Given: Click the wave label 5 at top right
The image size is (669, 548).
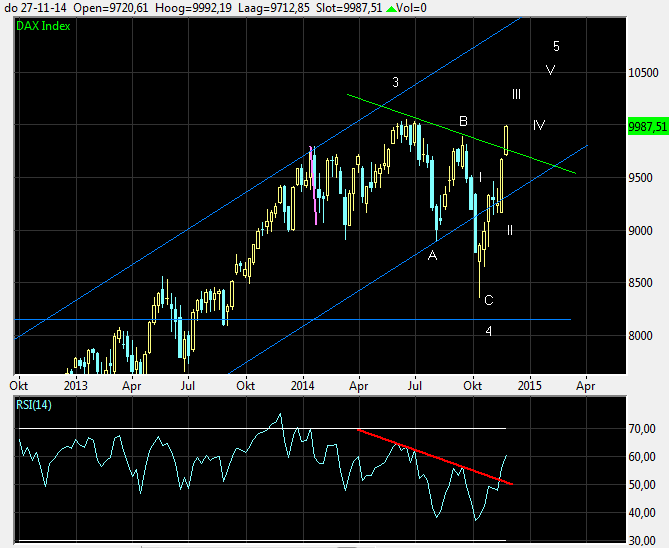Looking at the screenshot, I should point(556,46).
